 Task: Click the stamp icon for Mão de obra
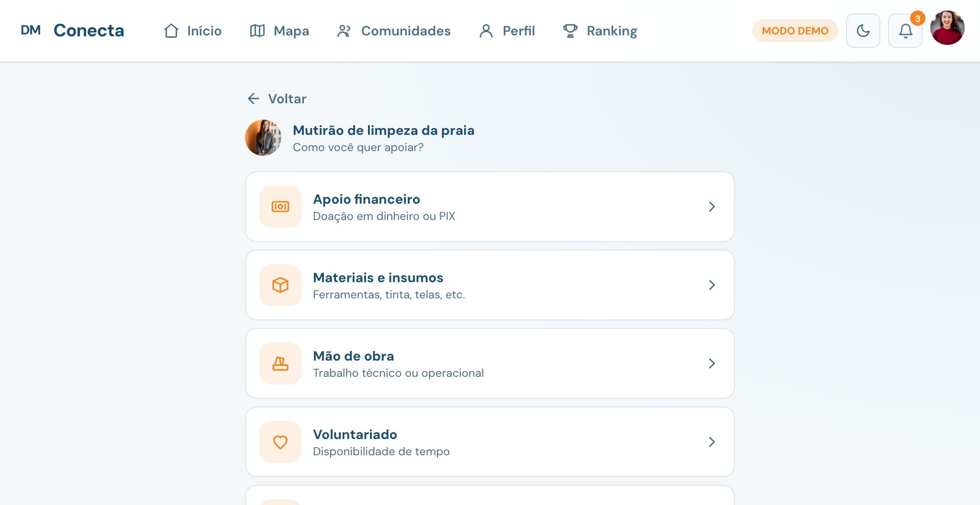coord(280,363)
